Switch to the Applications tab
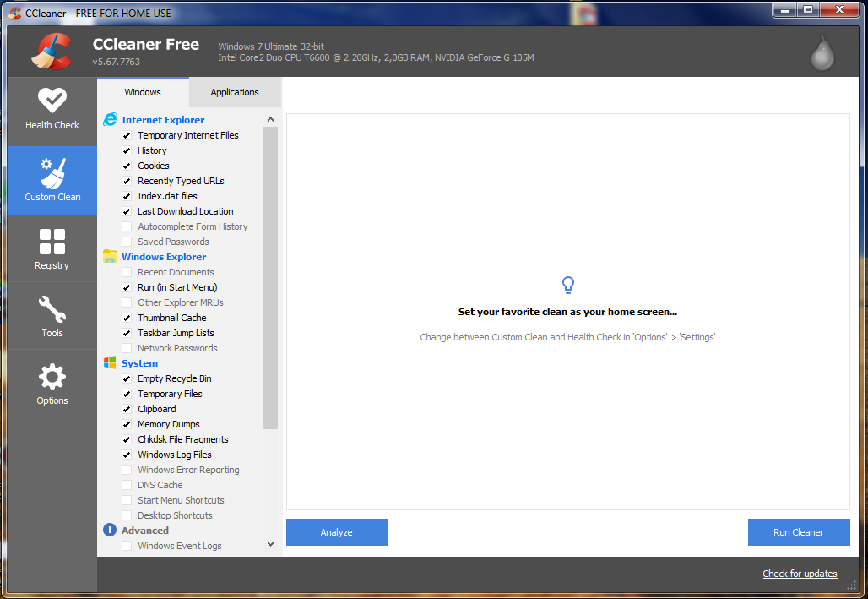 [x=235, y=92]
